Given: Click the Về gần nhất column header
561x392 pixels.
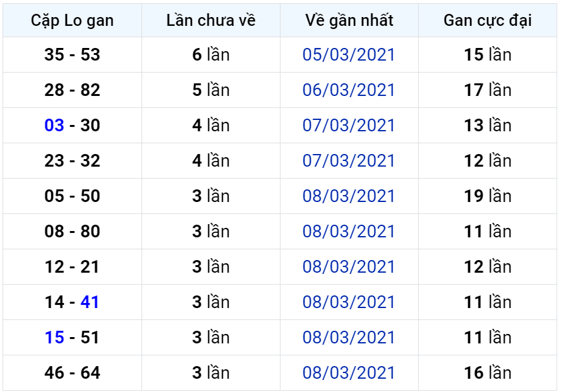Looking at the screenshot, I should coord(349,20).
